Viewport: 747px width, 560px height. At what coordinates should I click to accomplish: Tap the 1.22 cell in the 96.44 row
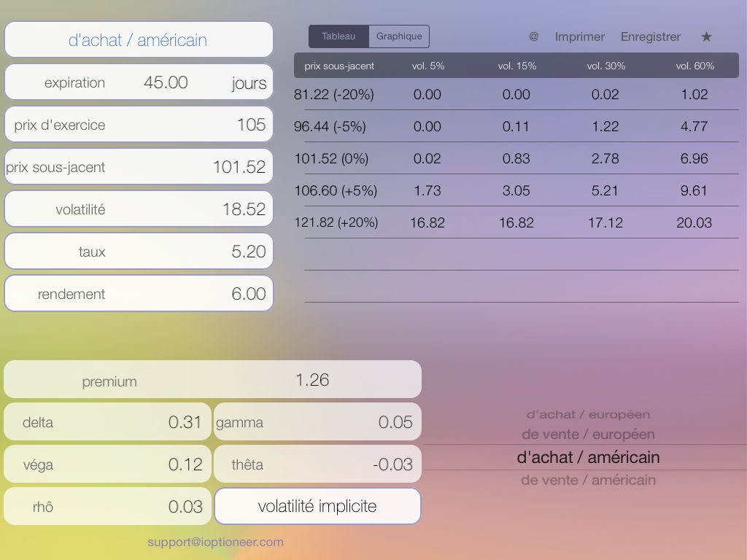605,126
